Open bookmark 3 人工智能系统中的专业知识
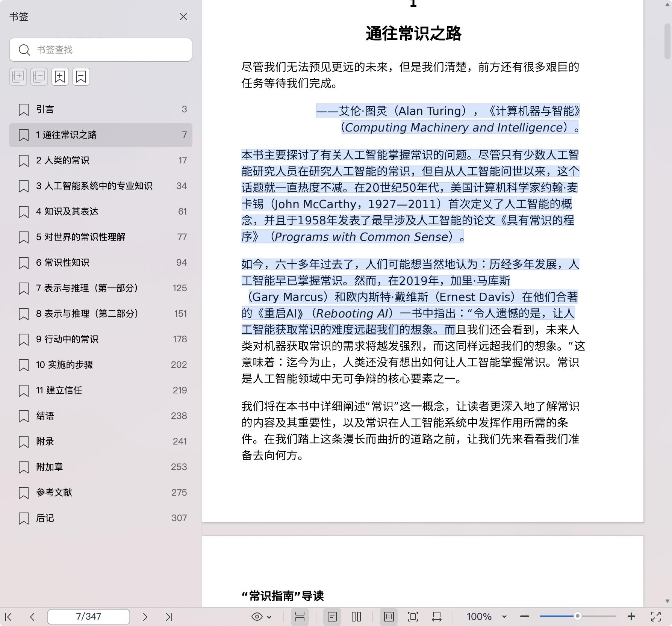The image size is (672, 626). (x=101, y=186)
